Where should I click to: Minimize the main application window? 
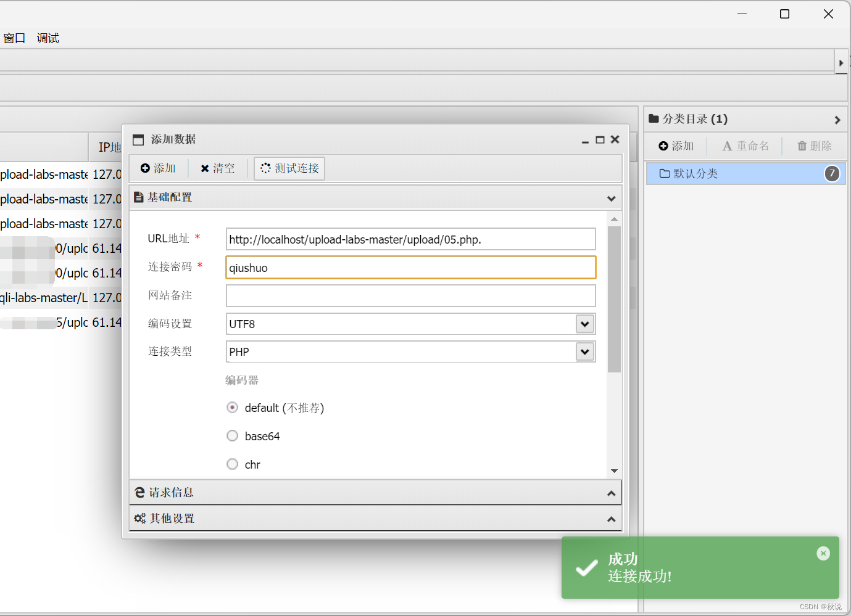click(742, 14)
